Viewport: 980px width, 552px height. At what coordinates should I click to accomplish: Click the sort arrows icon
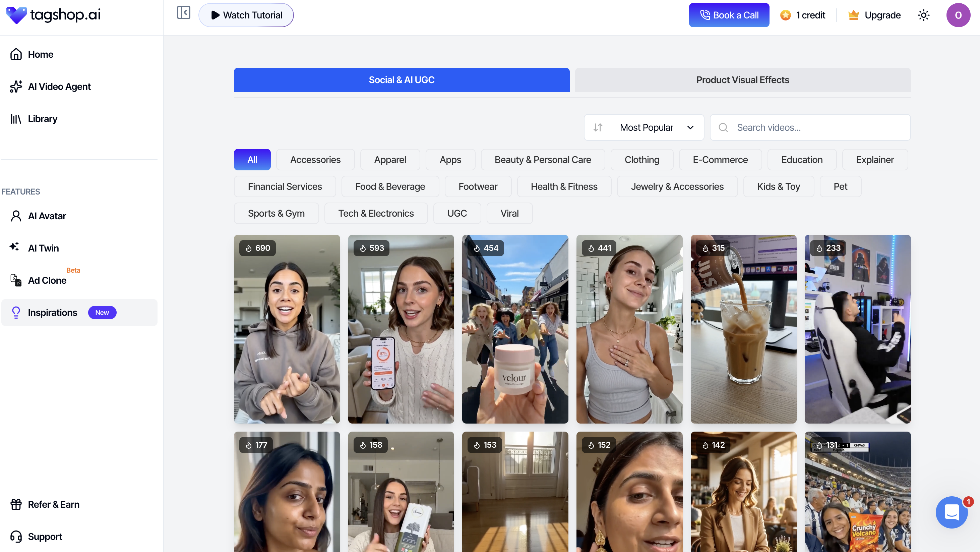[598, 127]
